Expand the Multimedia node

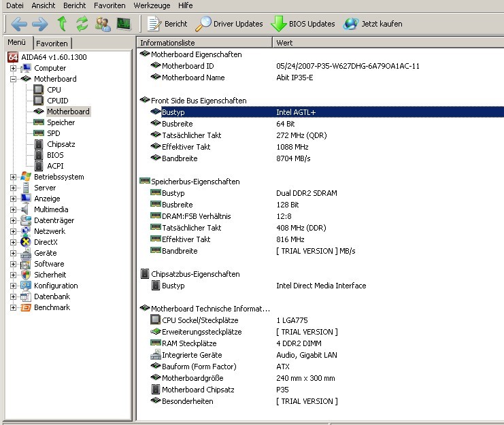pyautogui.click(x=13, y=209)
